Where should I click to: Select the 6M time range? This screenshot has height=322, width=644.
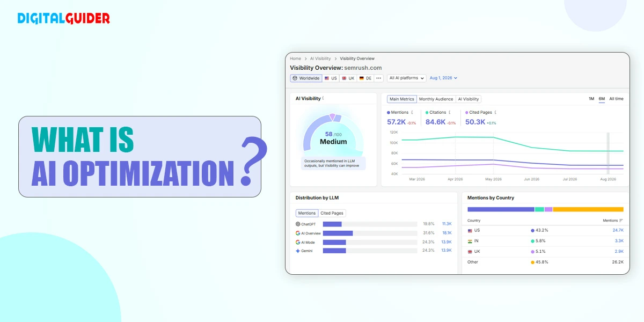(x=602, y=99)
